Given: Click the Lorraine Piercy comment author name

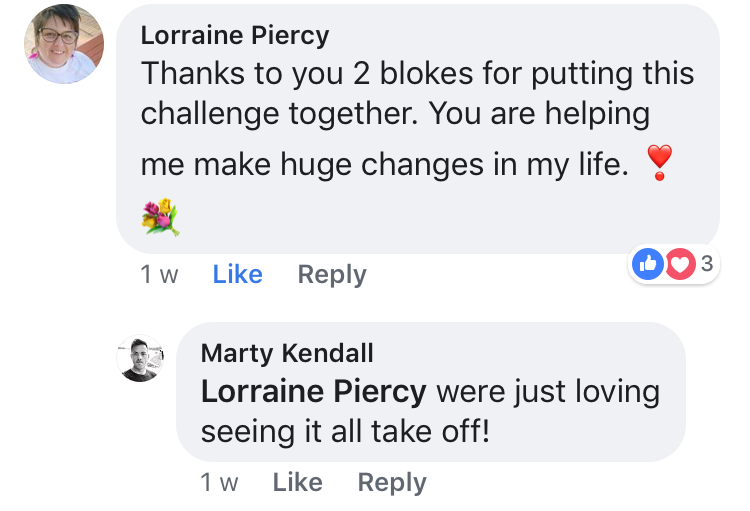Looking at the screenshot, I should (x=235, y=35).
